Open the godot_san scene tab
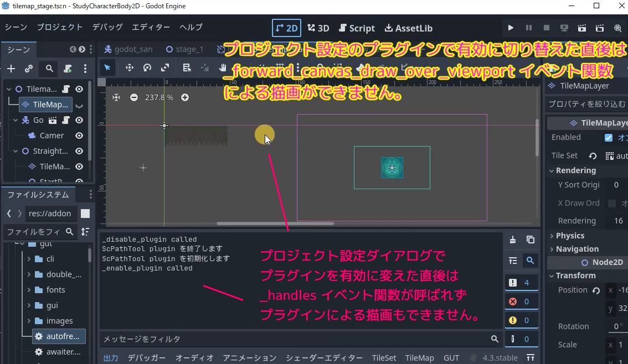The image size is (628, 364). tap(128, 49)
